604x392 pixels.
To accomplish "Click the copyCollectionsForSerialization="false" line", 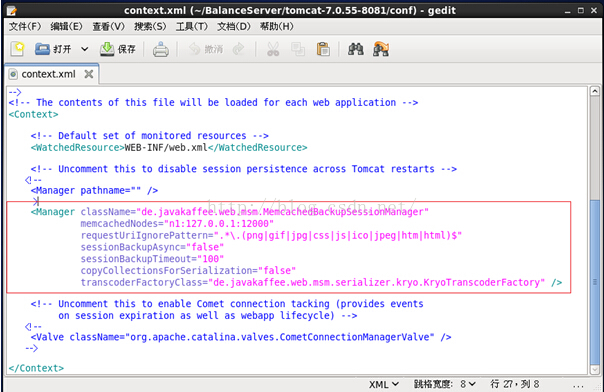I will coord(188,270).
